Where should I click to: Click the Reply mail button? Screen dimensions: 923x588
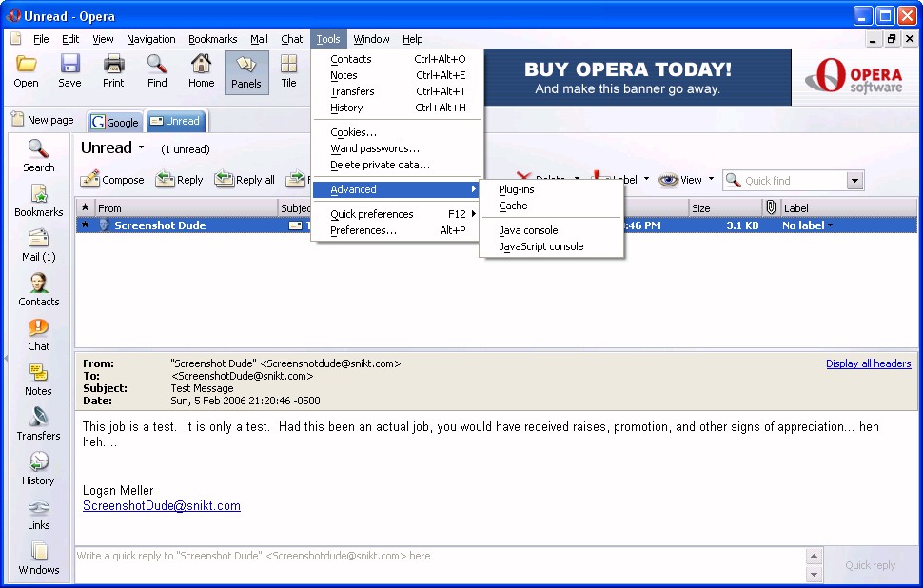coord(180,180)
